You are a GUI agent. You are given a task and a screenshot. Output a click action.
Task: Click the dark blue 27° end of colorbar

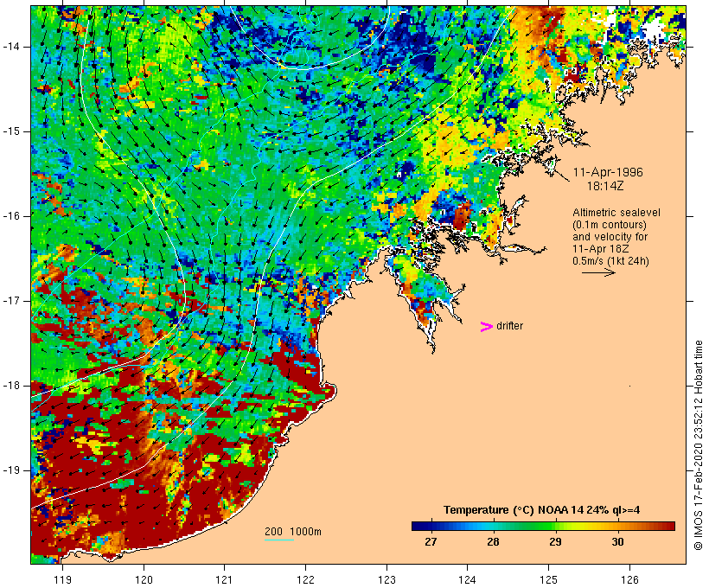[x=420, y=526]
